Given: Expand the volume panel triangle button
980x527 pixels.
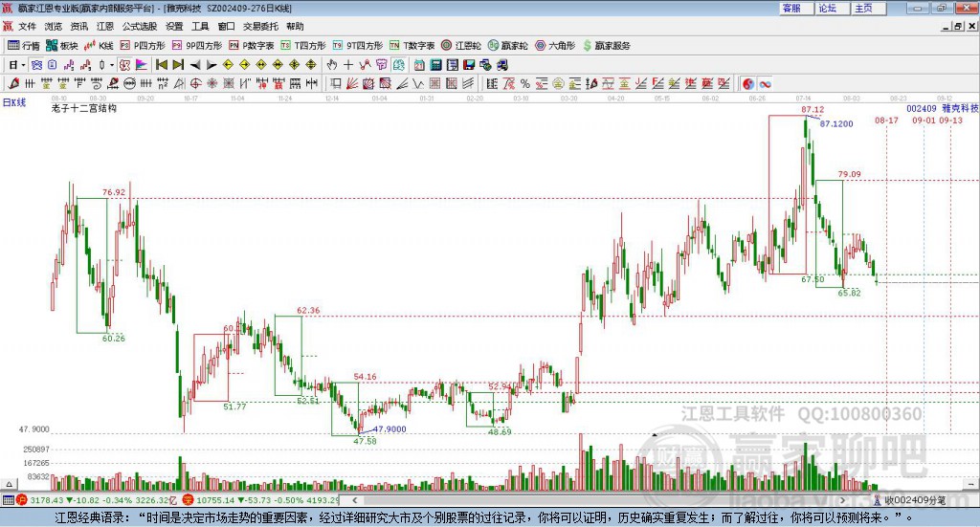Looking at the screenshot, I should 9,484.
